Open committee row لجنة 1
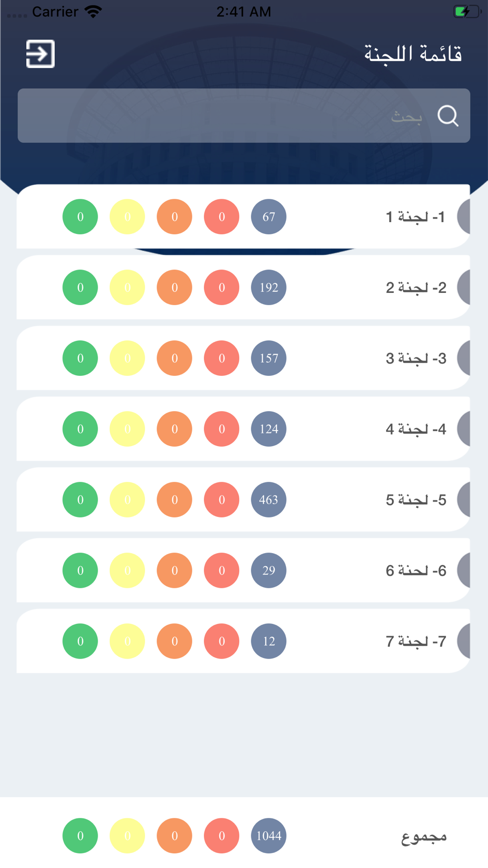Screen dimensions: 488x868 243,217
